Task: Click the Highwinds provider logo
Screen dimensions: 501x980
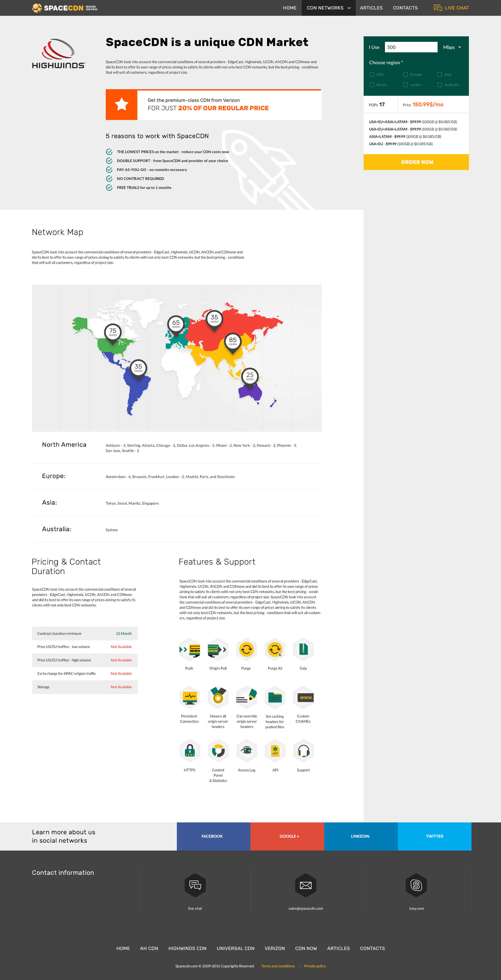Action: click(x=59, y=54)
